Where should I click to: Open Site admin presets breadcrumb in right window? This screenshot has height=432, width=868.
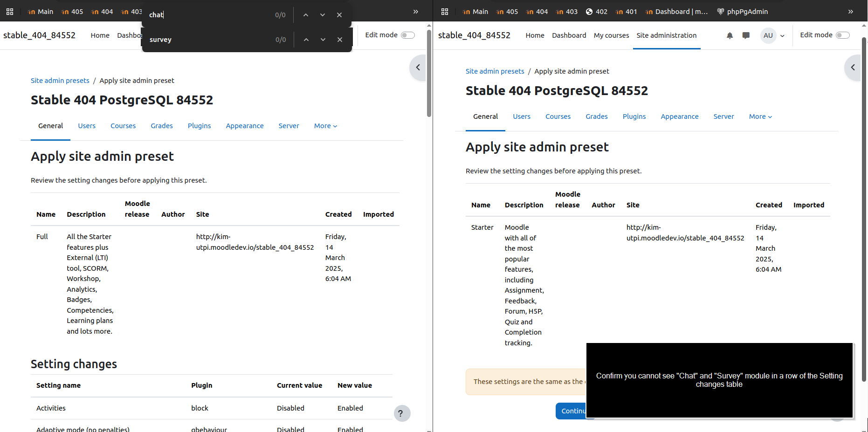[x=495, y=71]
